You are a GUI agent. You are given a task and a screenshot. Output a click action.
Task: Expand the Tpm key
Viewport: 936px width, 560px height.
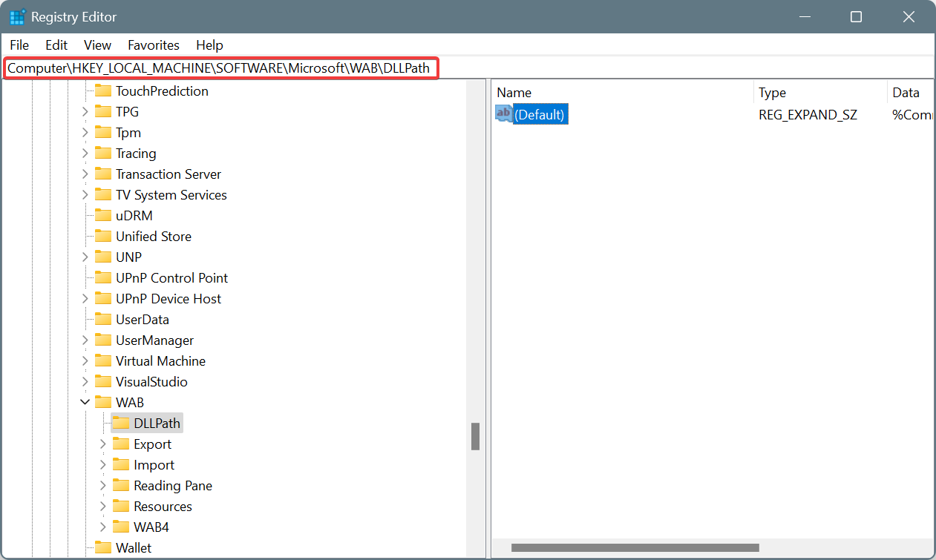(85, 133)
